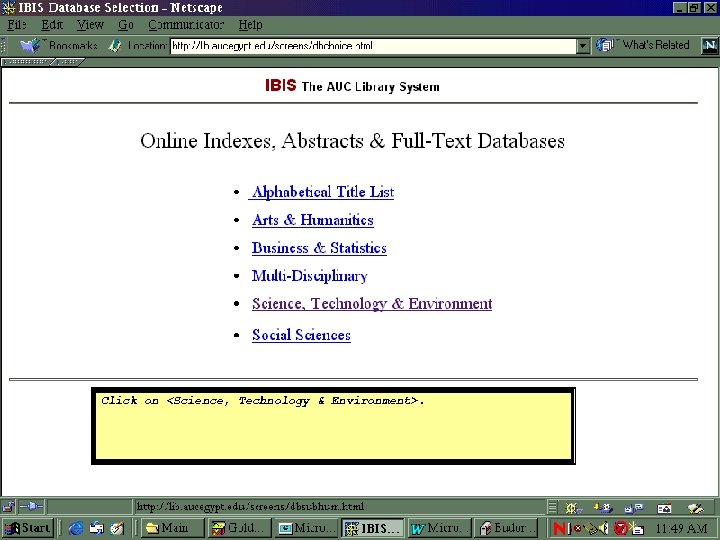The width and height of the screenshot is (720, 540).
Task: Open the Alphabetical Title List link
Action: tap(321, 192)
